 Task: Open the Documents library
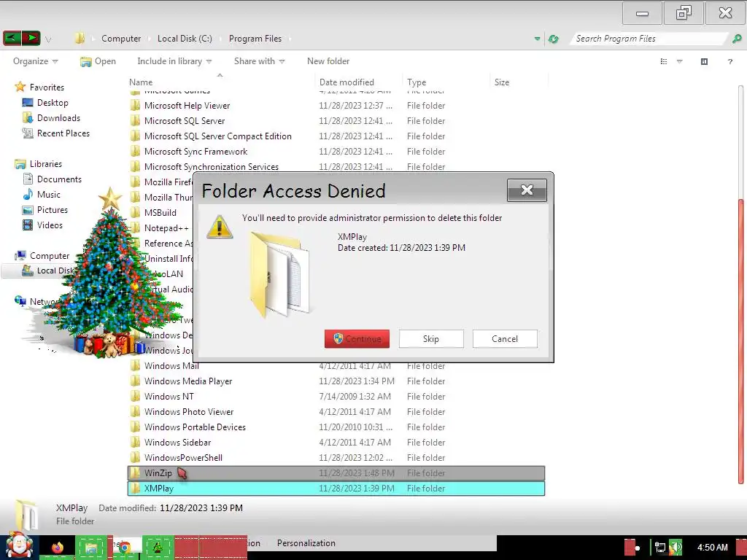click(x=59, y=179)
